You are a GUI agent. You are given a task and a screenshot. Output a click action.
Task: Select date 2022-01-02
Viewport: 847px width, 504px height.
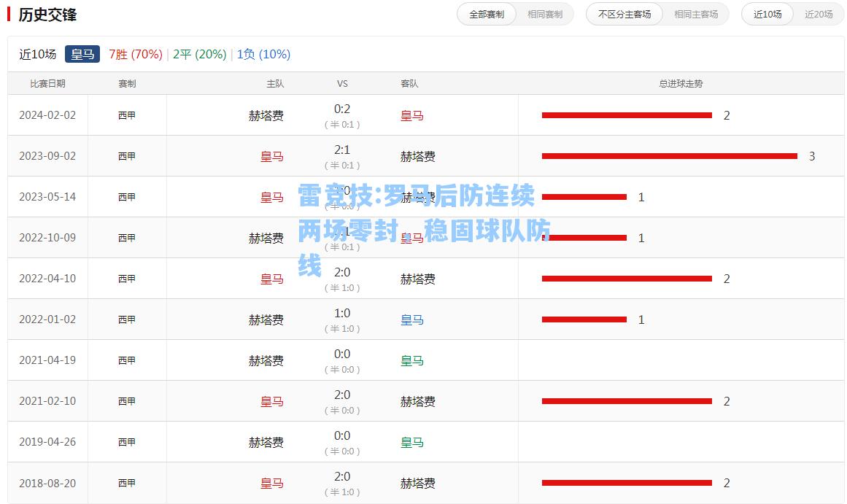tap(47, 319)
